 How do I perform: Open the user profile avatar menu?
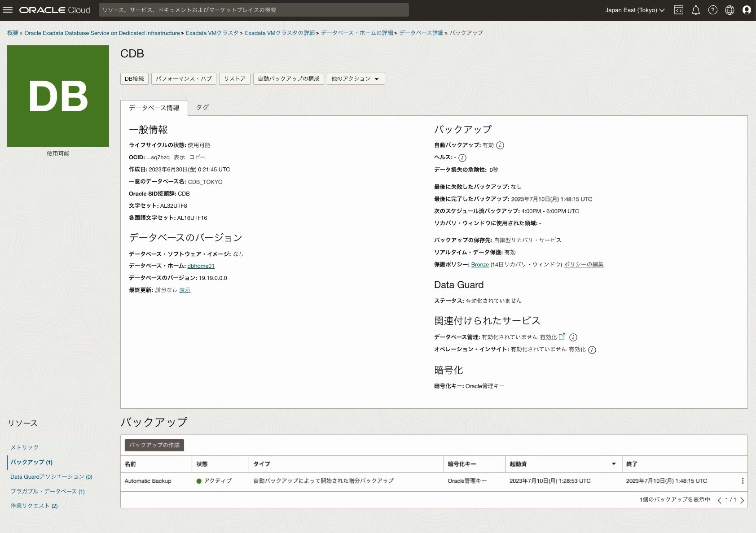tap(747, 10)
